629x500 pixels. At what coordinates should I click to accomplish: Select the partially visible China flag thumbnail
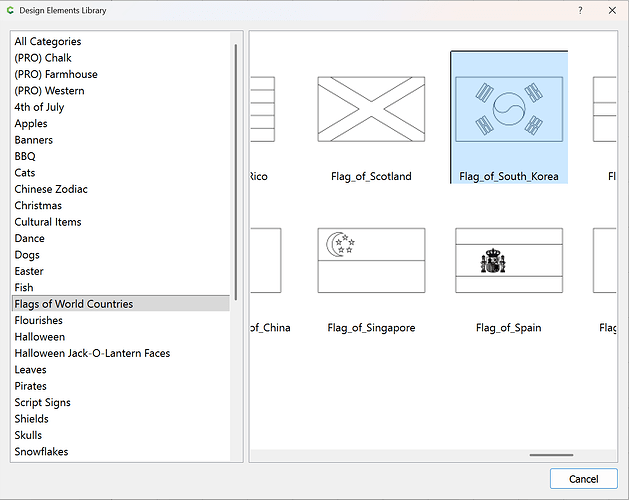pos(265,261)
